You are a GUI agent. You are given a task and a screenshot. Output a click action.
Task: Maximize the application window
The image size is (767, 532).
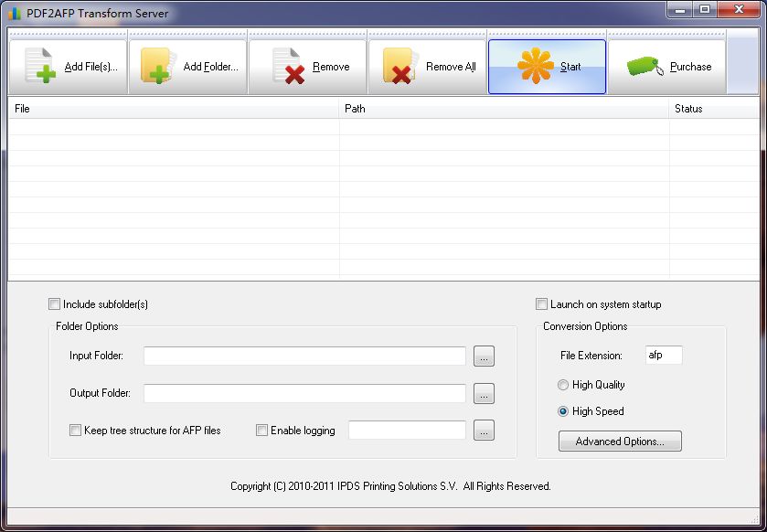point(705,9)
